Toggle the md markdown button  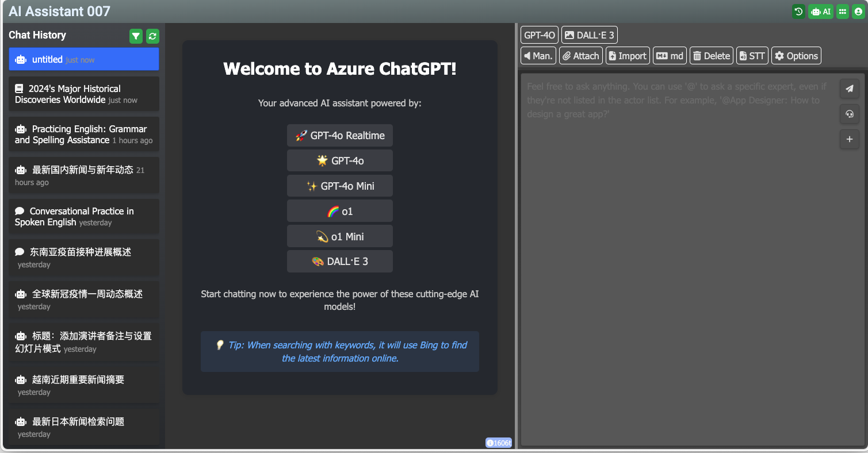tap(670, 56)
